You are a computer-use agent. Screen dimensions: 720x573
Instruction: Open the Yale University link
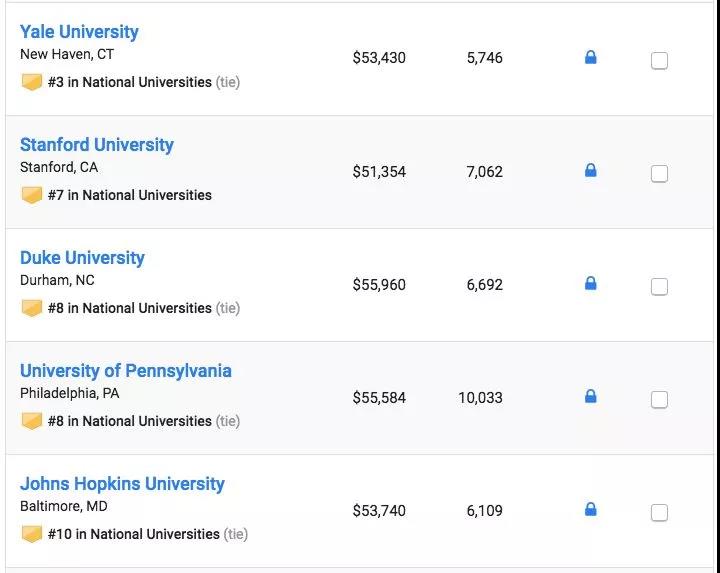click(79, 32)
